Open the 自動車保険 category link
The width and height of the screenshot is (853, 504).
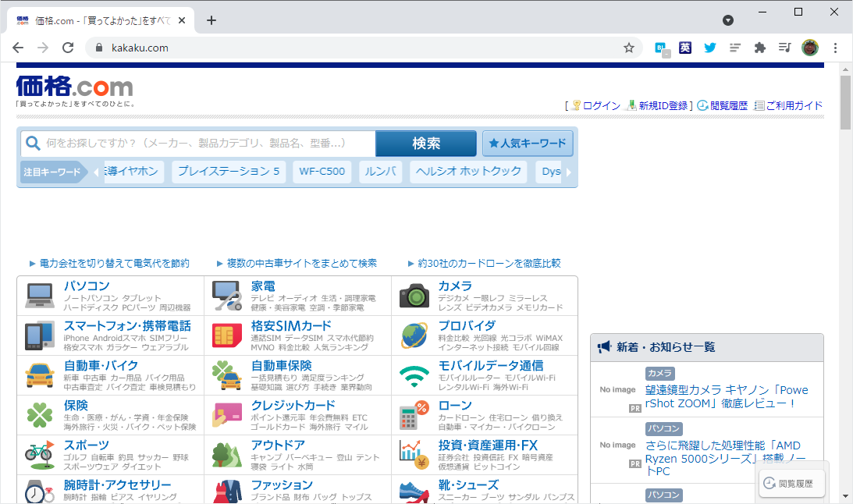pos(281,365)
